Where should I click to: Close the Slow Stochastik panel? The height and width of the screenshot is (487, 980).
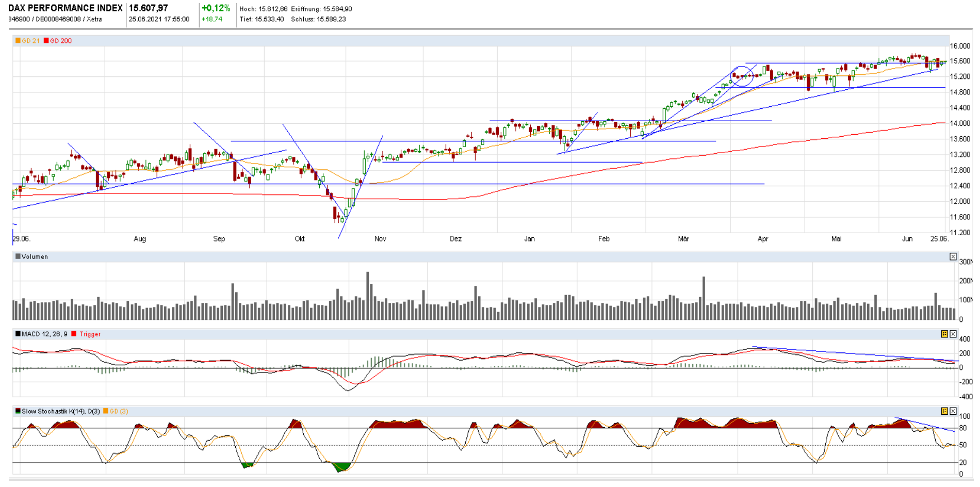pyautogui.click(x=953, y=412)
